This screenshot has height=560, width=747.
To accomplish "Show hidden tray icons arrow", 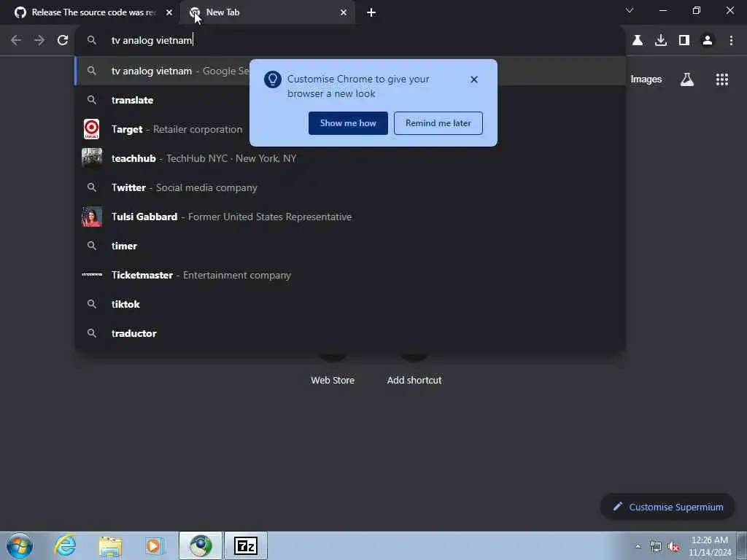I will (638, 546).
